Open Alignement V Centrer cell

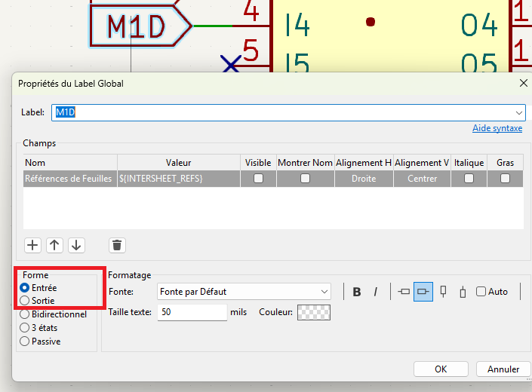[x=422, y=179]
